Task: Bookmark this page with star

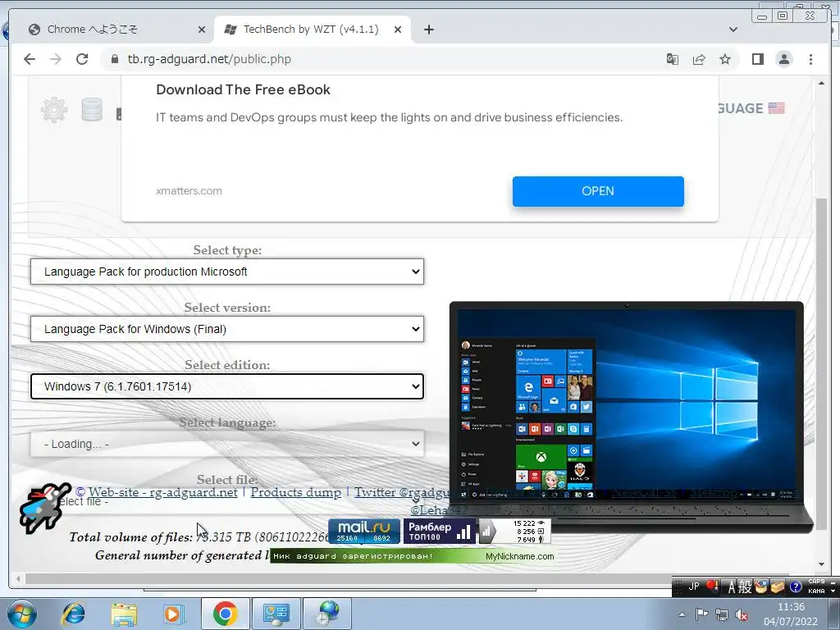Action: point(725,59)
